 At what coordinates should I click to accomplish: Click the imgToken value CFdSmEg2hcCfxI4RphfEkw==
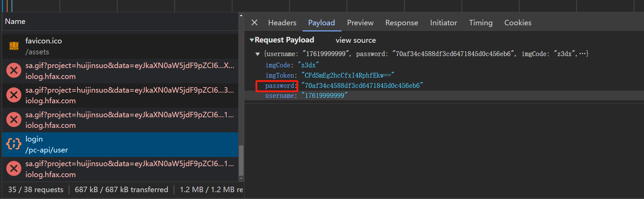[x=348, y=75]
